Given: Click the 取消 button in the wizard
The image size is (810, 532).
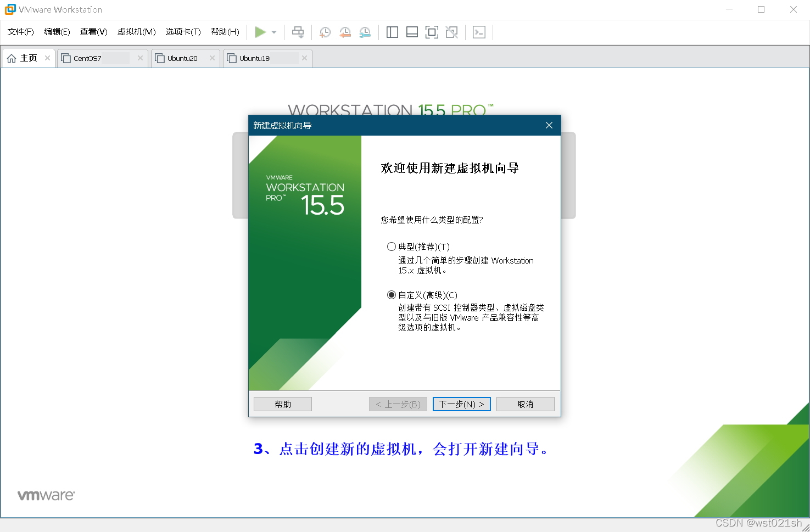Looking at the screenshot, I should [x=526, y=404].
